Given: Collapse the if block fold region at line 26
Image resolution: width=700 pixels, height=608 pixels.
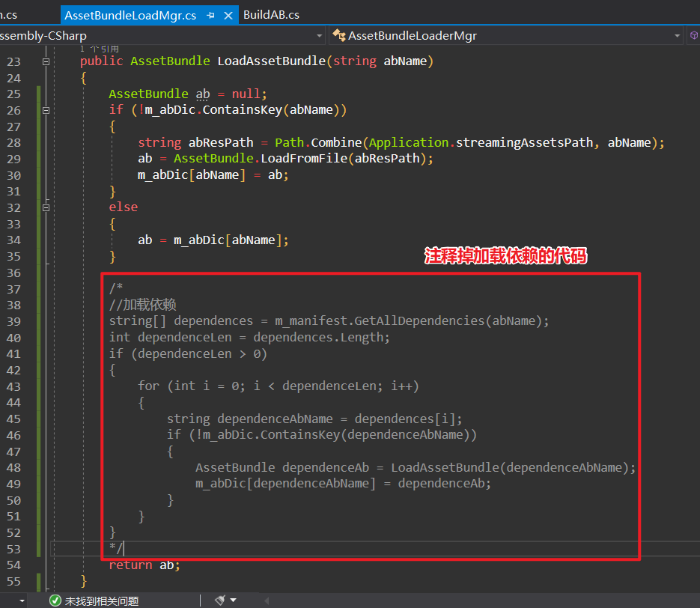Looking at the screenshot, I should pyautogui.click(x=46, y=109).
